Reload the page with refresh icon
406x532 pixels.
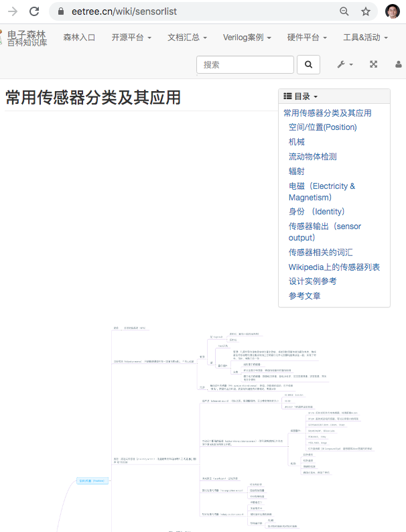[x=34, y=11]
